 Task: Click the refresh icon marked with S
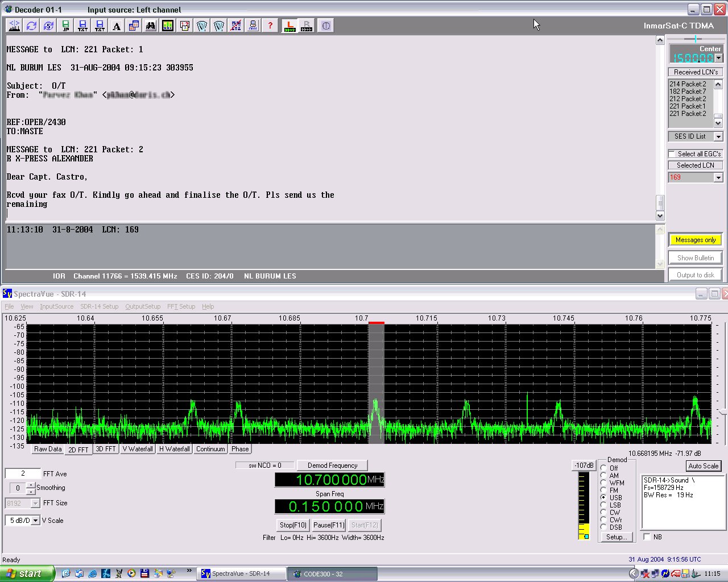pyautogui.click(x=48, y=26)
